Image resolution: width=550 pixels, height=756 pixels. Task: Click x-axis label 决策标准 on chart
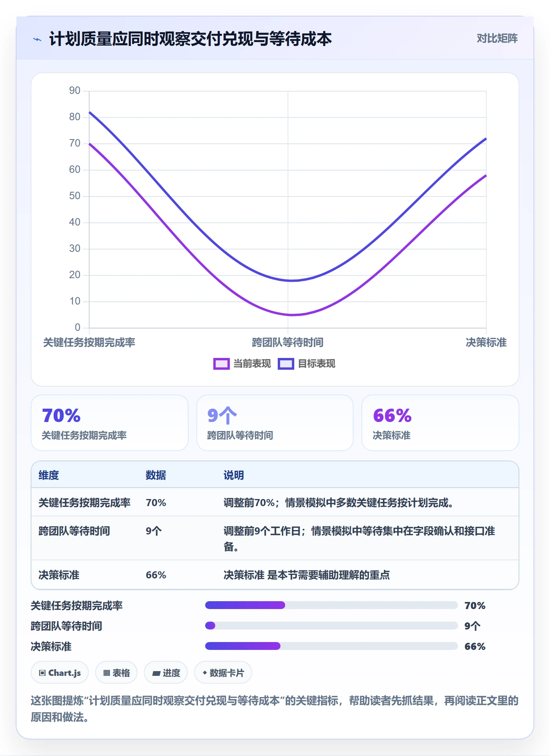[486, 342]
